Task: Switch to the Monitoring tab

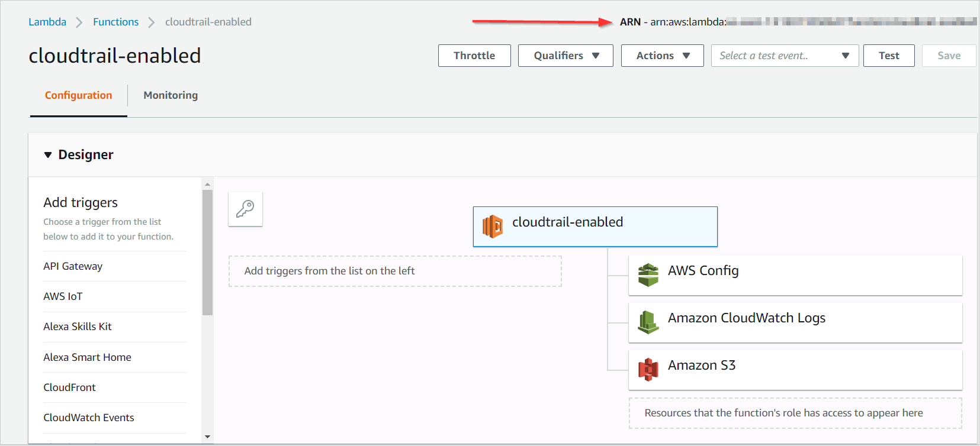Action: click(171, 95)
